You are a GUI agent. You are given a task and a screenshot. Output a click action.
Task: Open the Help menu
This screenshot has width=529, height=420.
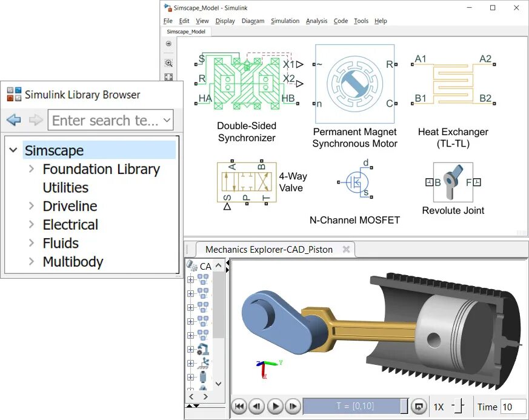coord(381,21)
